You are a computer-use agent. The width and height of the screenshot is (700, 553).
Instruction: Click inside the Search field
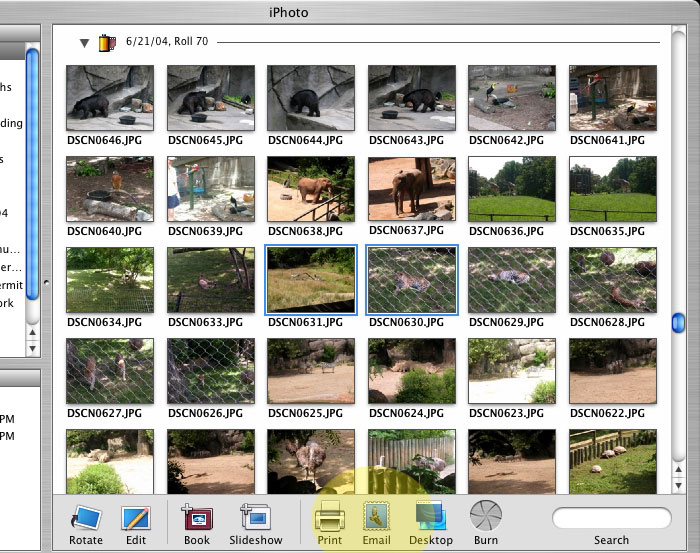click(611, 518)
